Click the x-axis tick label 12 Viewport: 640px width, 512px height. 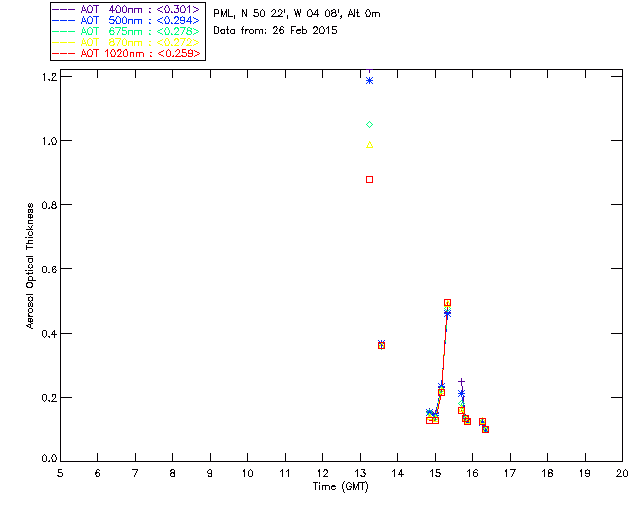[x=322, y=473]
